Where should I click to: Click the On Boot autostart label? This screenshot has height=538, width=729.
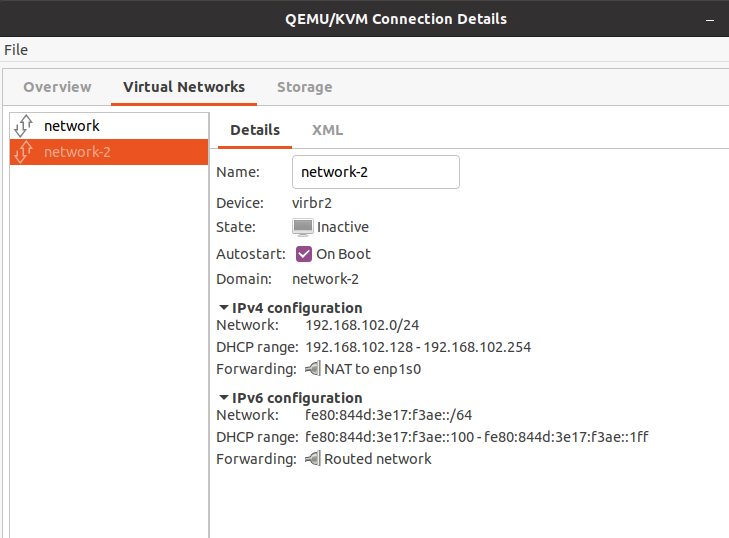pyautogui.click(x=343, y=254)
